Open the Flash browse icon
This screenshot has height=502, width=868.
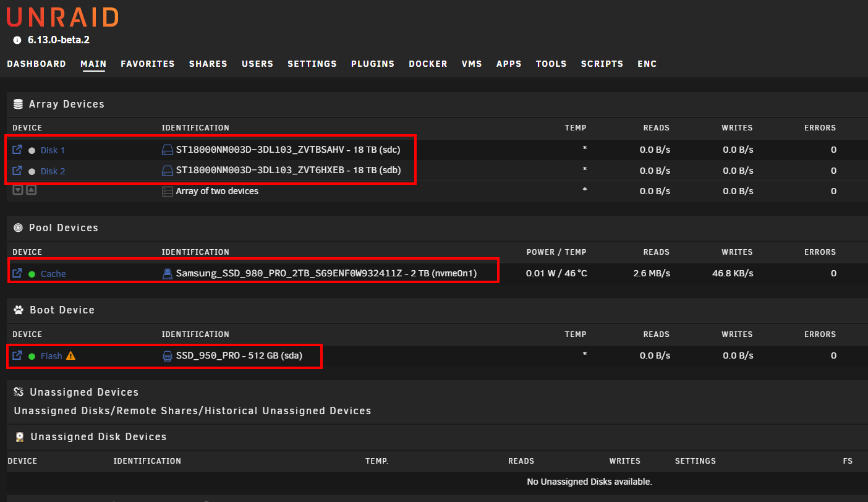tap(17, 355)
